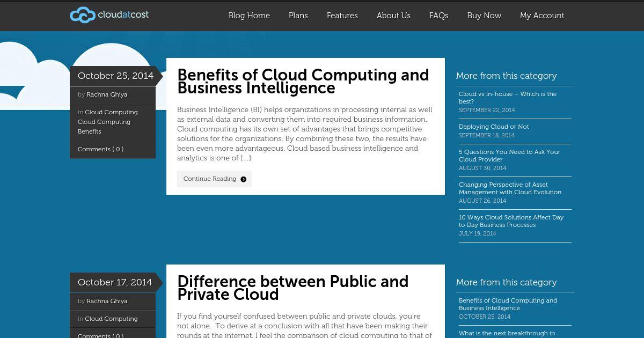Viewport: 644px width, 338px height.
Task: Click the first More from this category heading
Action: tap(507, 76)
